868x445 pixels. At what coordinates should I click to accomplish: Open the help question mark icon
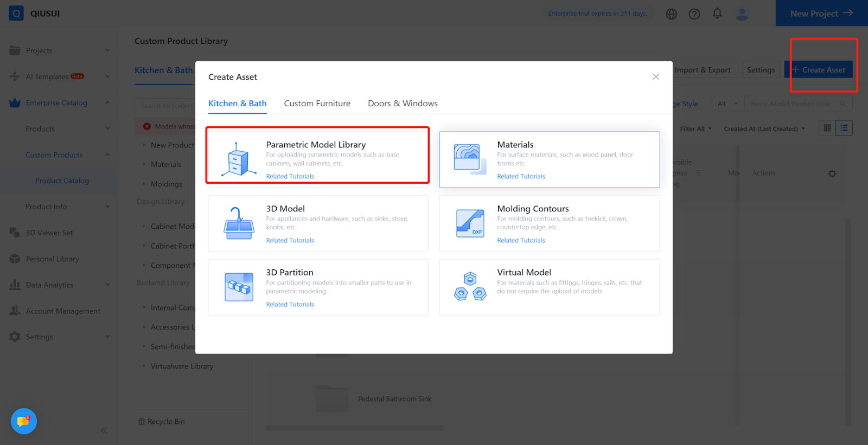pyautogui.click(x=694, y=14)
